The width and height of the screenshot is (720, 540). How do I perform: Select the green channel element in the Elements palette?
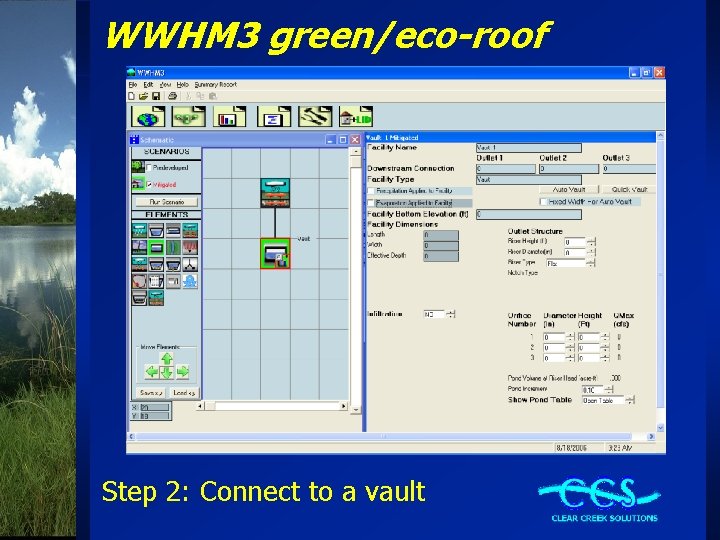(x=173, y=248)
